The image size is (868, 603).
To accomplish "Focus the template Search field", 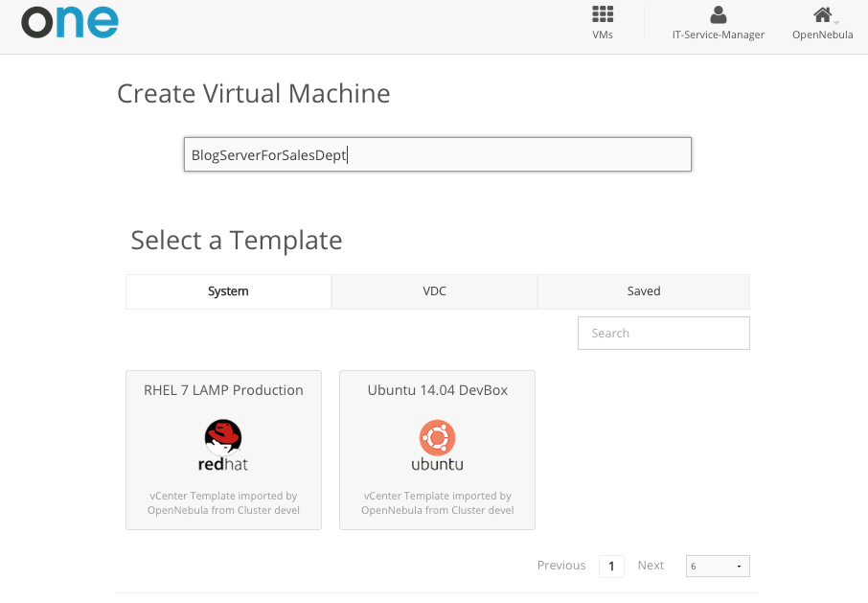I will tap(664, 334).
